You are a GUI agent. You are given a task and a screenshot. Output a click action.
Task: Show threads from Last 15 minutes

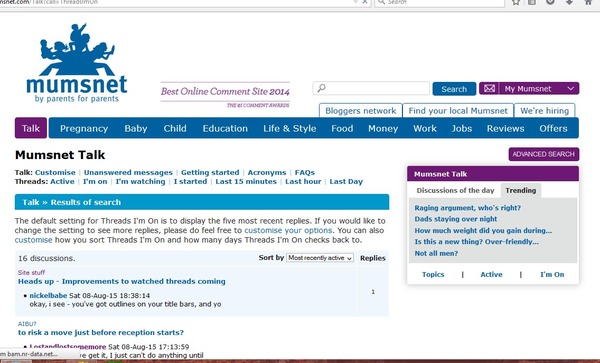point(246,182)
